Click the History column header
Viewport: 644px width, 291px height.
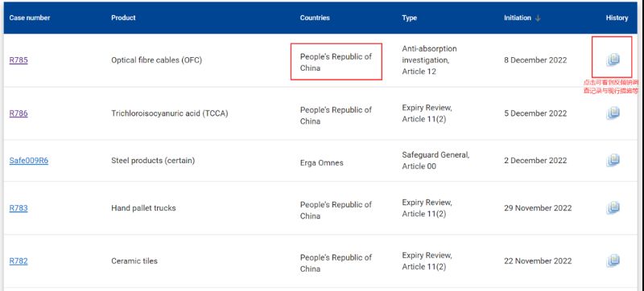point(617,18)
